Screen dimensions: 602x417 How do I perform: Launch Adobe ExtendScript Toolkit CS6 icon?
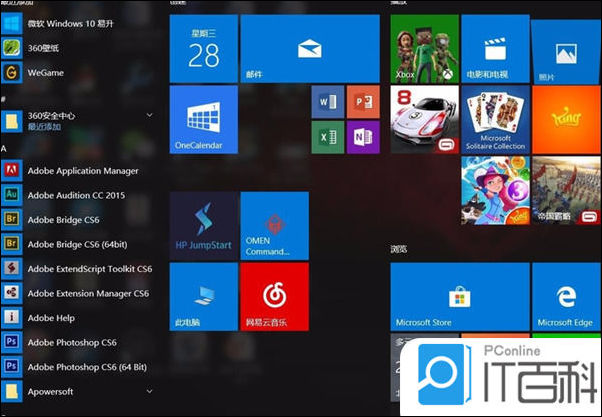pyautogui.click(x=12, y=269)
